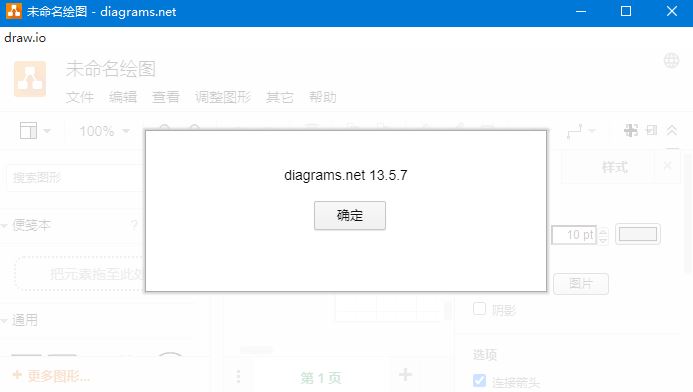
Task: Click the draw.io menu bar item
Action: click(x=25, y=38)
